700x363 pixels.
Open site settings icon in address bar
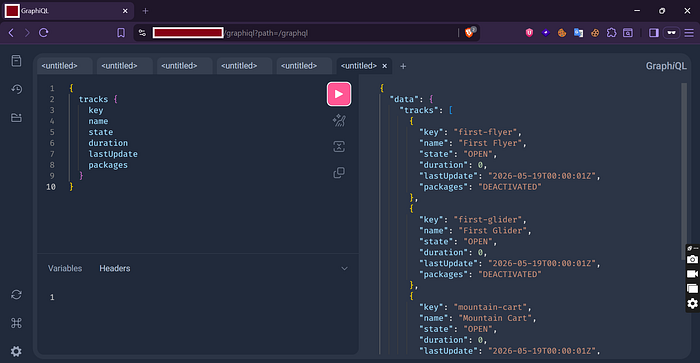coord(142,33)
